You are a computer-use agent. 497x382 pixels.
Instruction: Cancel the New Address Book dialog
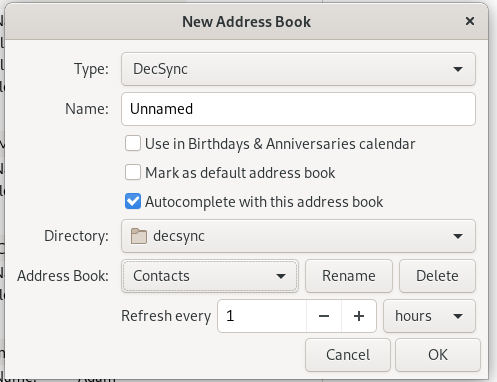point(348,355)
